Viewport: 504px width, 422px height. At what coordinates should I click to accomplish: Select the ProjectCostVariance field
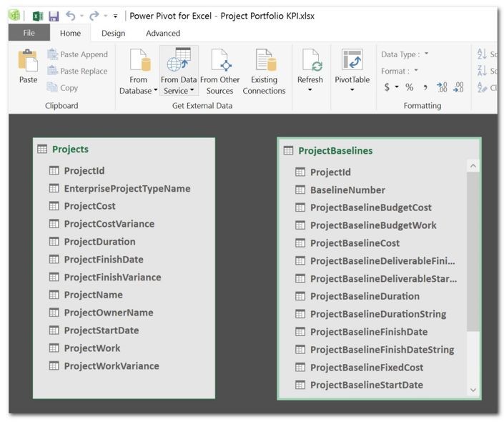coord(109,224)
